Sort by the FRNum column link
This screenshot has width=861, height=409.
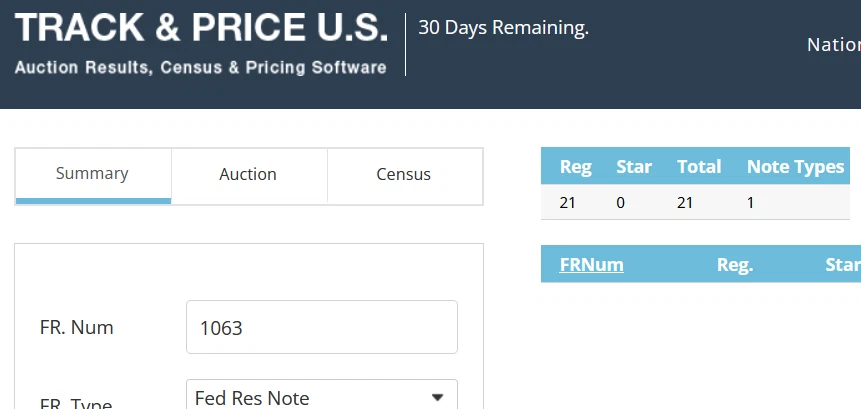(x=592, y=265)
